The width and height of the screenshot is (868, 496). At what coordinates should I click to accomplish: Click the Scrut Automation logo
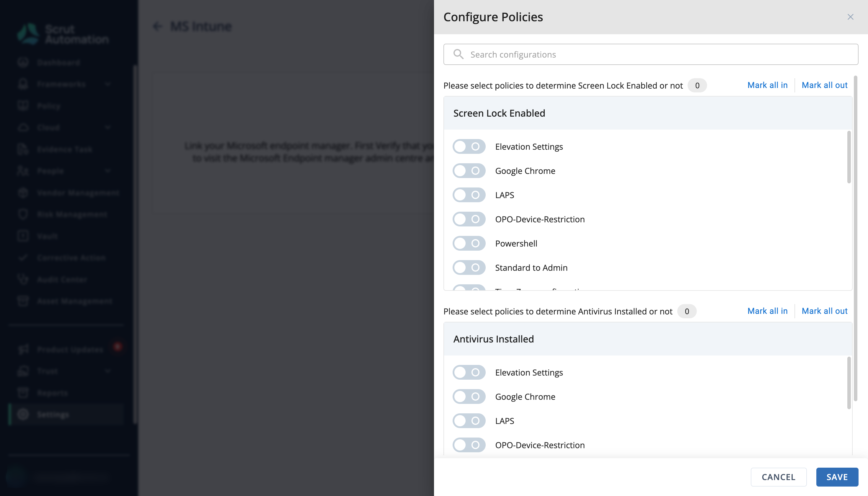(x=63, y=34)
